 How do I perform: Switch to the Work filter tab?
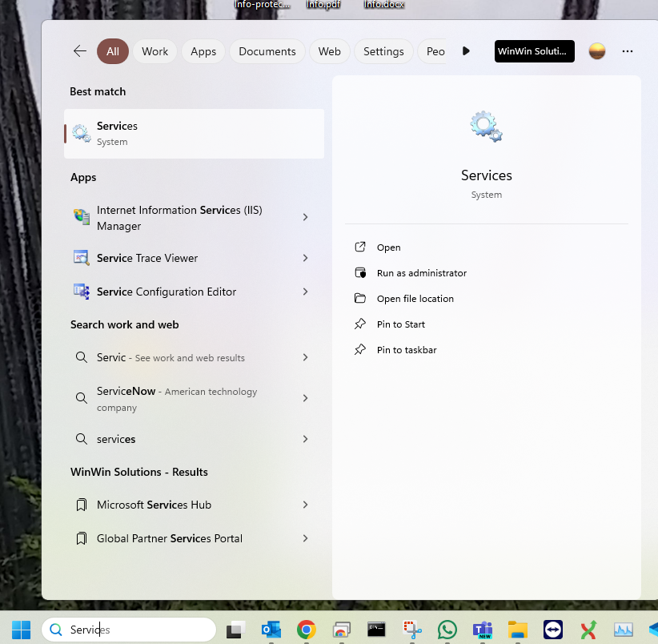tap(154, 51)
